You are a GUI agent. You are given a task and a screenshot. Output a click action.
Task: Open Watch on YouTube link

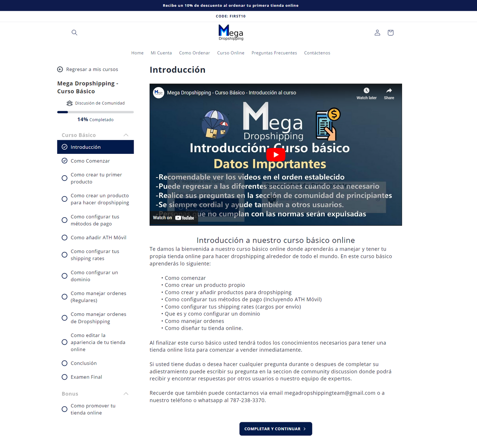[174, 218]
